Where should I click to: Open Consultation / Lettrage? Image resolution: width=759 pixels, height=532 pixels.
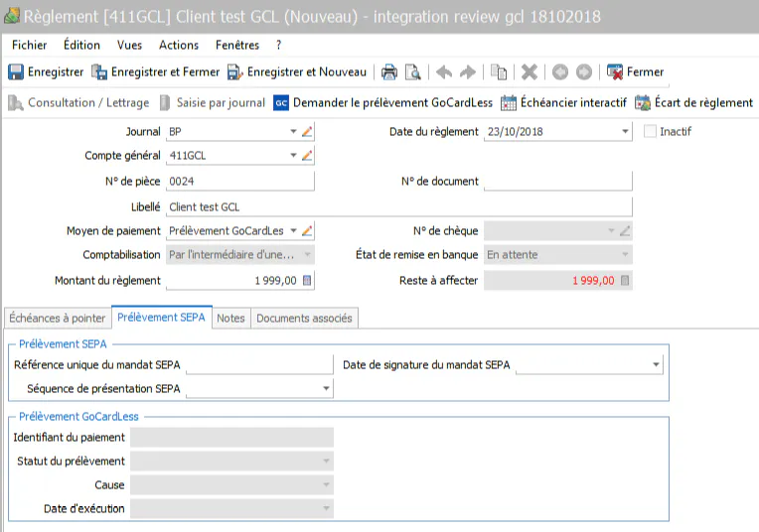coord(78,102)
